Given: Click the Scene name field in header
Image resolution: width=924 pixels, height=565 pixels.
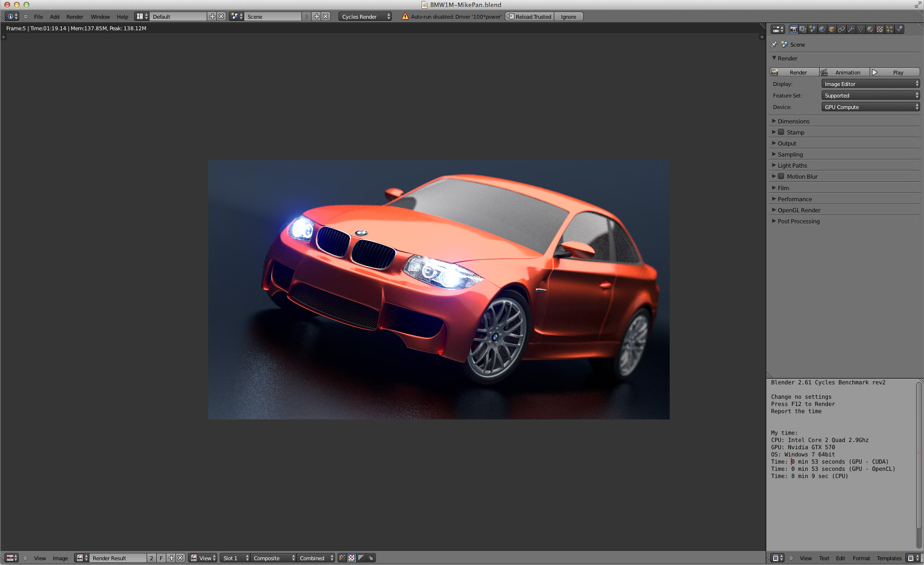Looking at the screenshot, I should pyautogui.click(x=273, y=16).
